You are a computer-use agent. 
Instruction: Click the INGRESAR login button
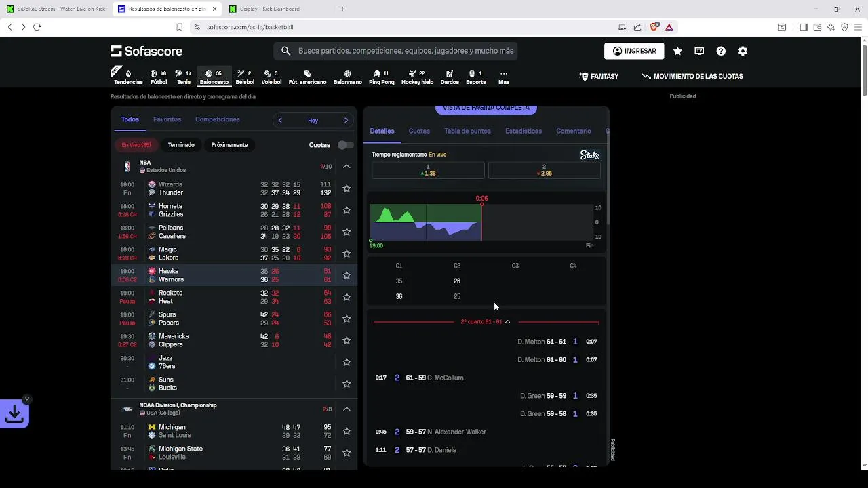pos(634,51)
